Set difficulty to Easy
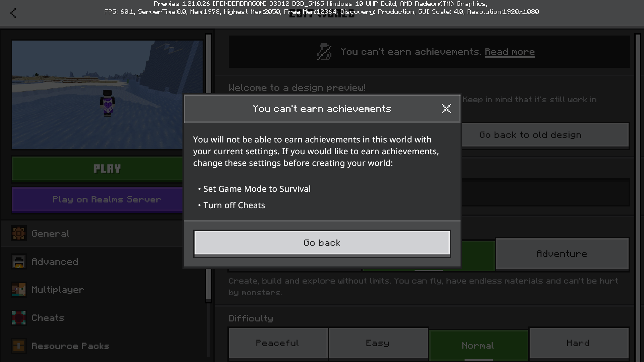Viewport: 644px width, 362px height. point(378,343)
